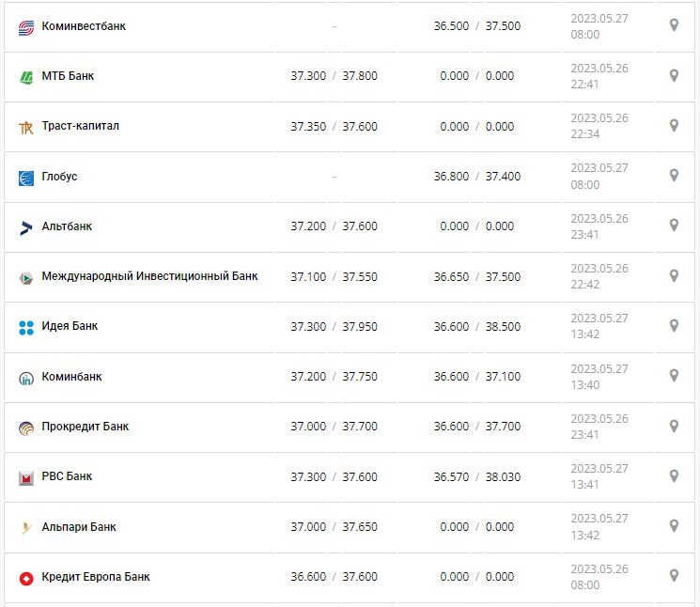Open the location marker for МТБ Банк
Screen dimensions: 700x607
point(674,75)
